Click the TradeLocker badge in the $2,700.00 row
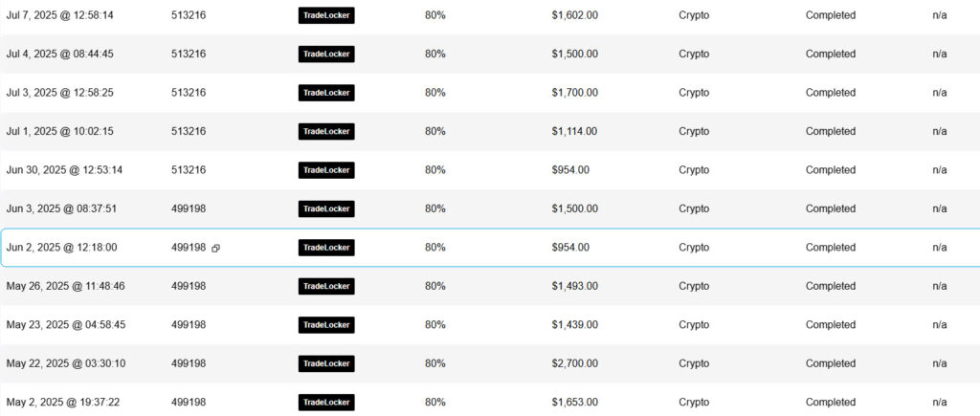This screenshot has height=416, width=980. click(x=326, y=363)
